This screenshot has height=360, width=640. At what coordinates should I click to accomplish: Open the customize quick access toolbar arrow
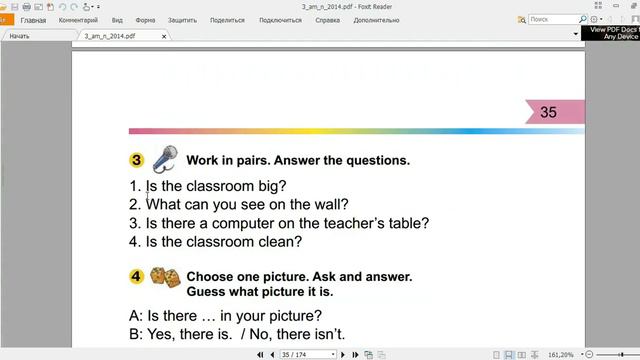[x=98, y=7]
